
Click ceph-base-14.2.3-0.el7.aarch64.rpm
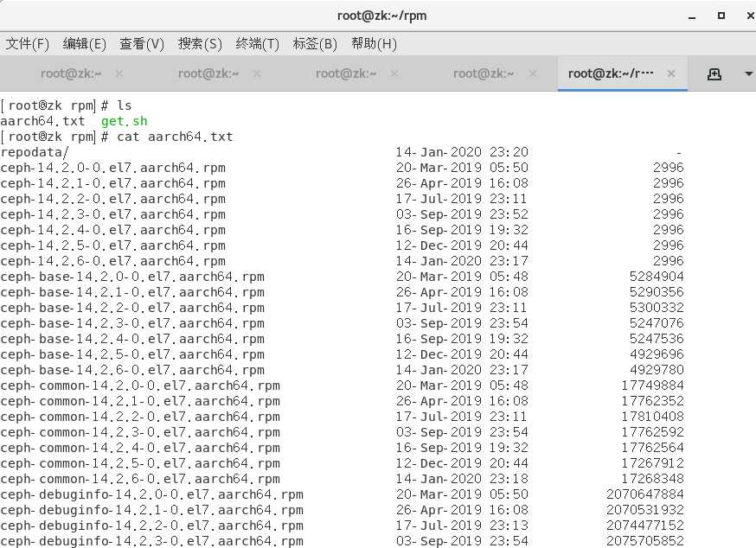(132, 323)
